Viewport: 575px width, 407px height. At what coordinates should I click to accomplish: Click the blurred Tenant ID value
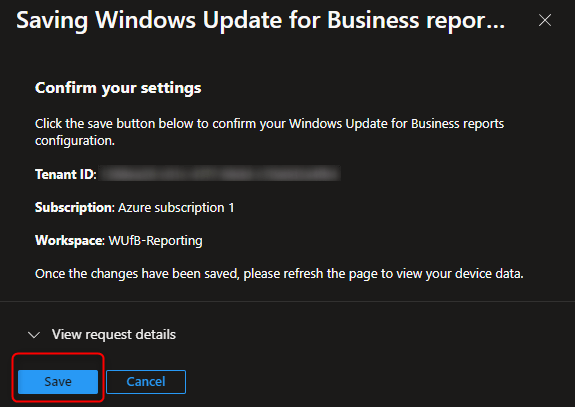click(x=220, y=173)
